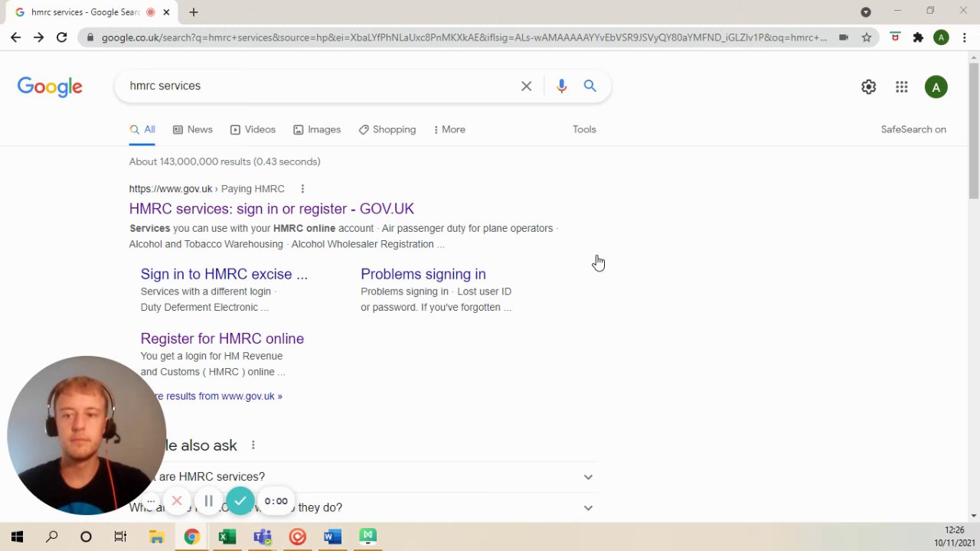Click the Google logo

tap(50, 86)
